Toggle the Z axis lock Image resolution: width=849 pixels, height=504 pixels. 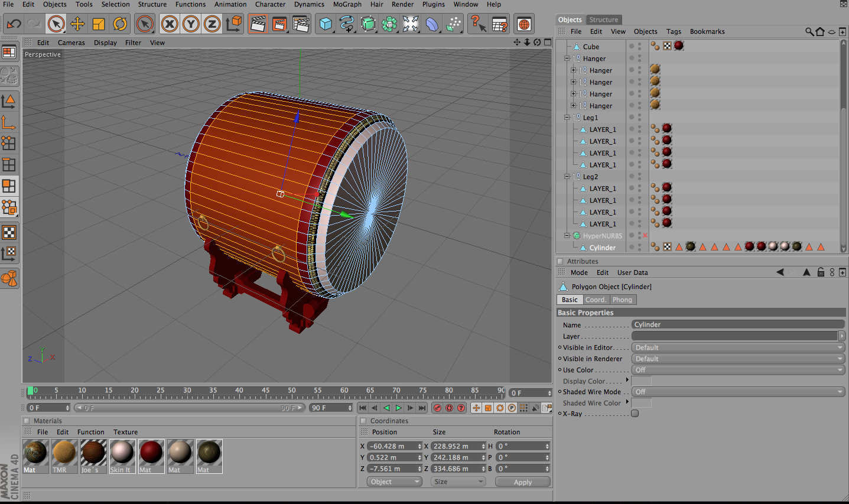(212, 24)
